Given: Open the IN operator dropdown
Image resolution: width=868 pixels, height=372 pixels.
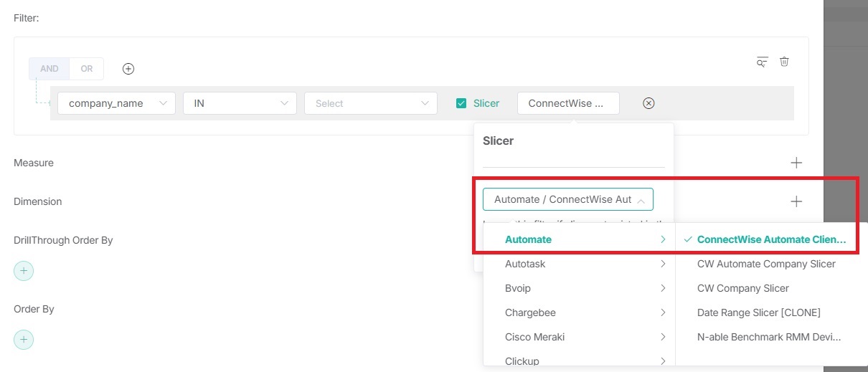Looking at the screenshot, I should 240,103.
